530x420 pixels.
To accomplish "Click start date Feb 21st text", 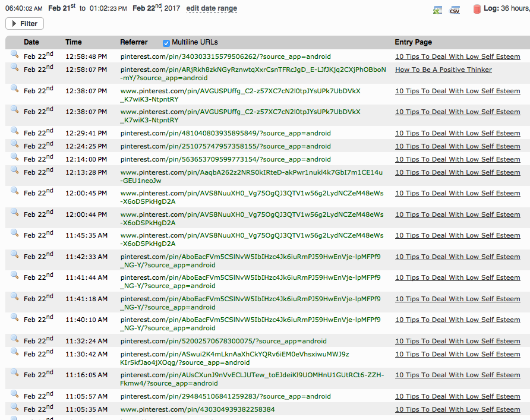I will (62, 8).
